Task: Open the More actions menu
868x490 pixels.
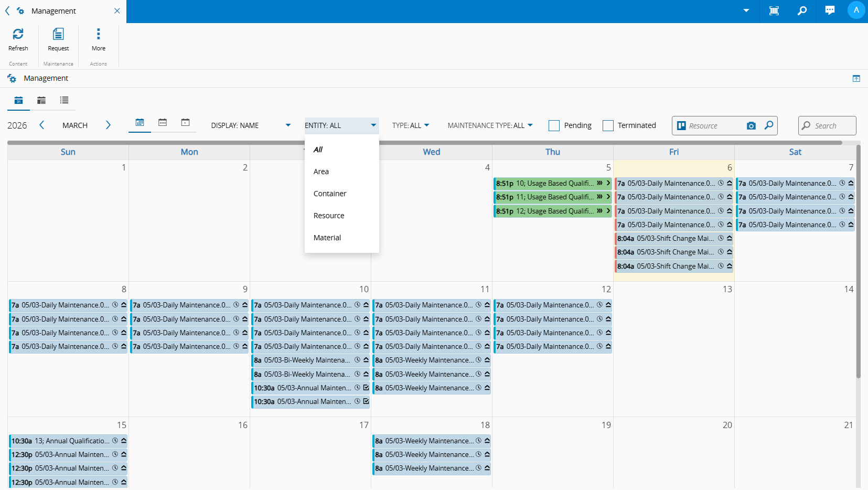Action: (98, 40)
